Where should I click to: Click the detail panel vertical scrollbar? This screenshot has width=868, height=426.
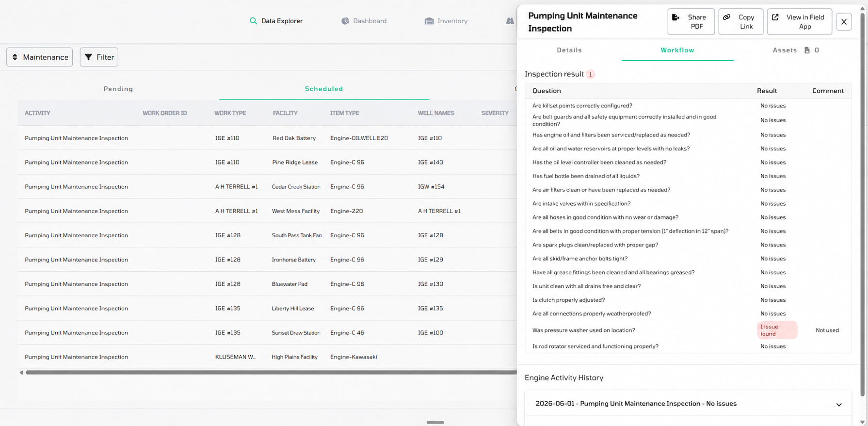(862, 204)
